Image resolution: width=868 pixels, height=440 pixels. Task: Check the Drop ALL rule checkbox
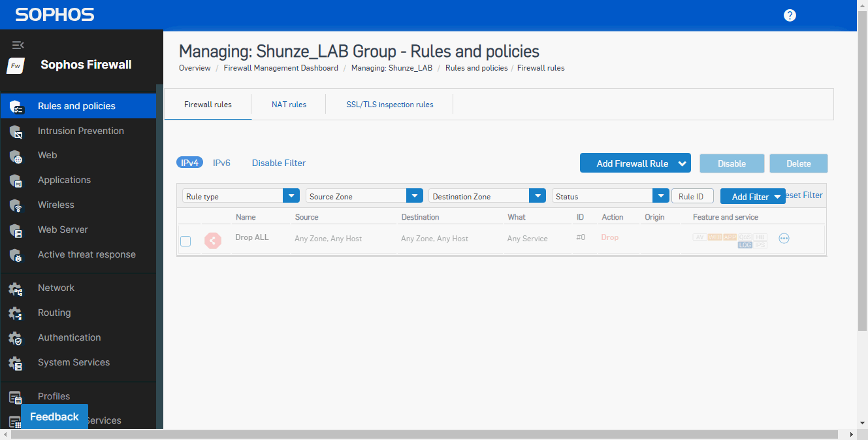point(185,241)
